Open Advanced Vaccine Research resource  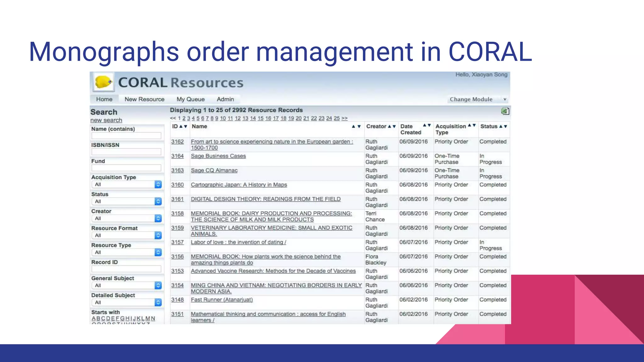coord(273,271)
